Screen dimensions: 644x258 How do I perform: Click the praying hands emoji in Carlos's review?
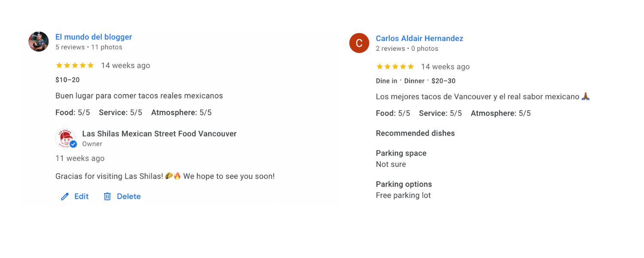(x=586, y=97)
